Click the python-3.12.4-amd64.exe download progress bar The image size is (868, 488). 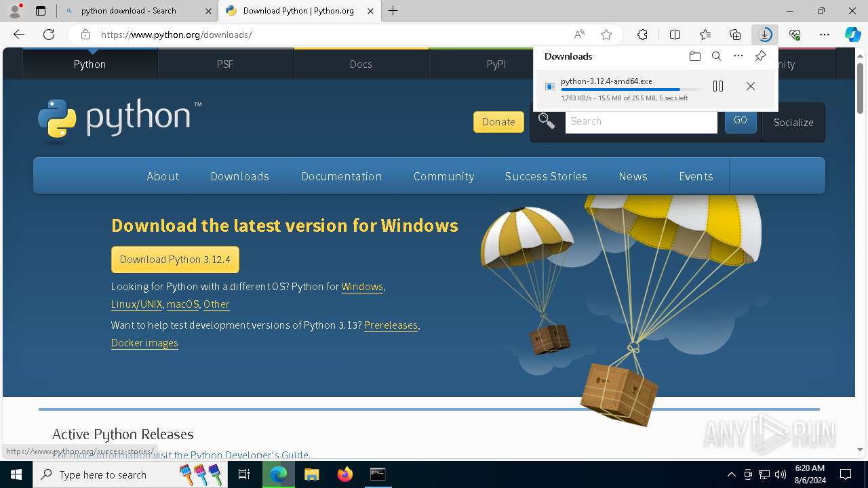click(x=631, y=89)
